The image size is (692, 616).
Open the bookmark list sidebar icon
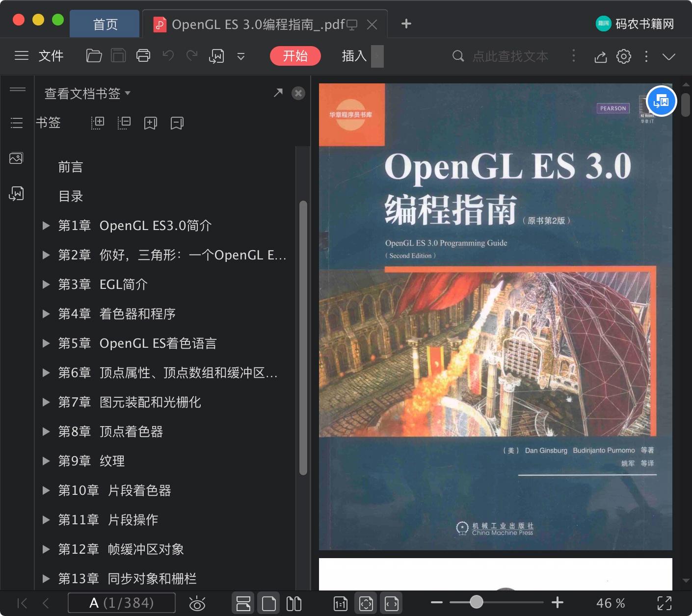(17, 123)
